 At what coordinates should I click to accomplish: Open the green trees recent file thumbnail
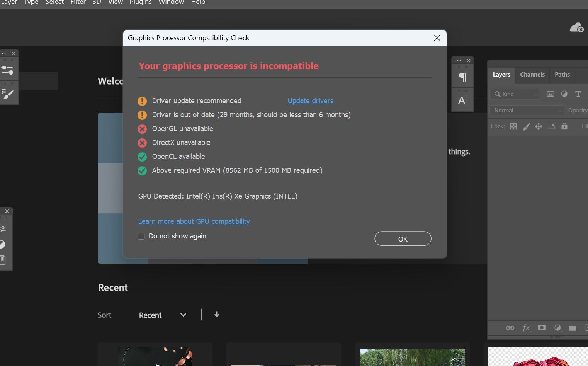[412, 357]
